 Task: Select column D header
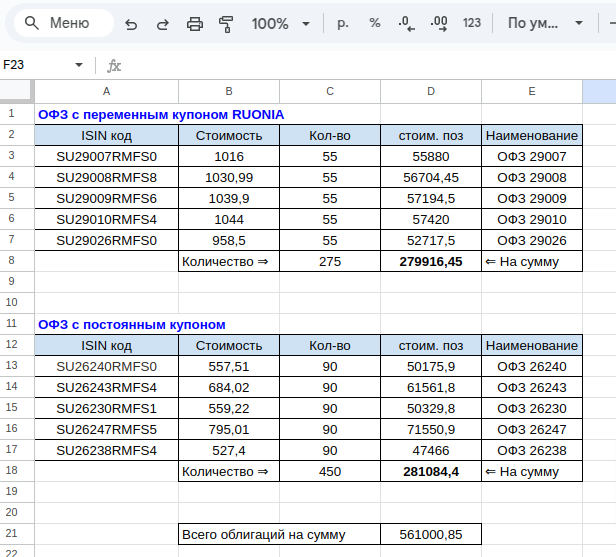tap(431, 92)
